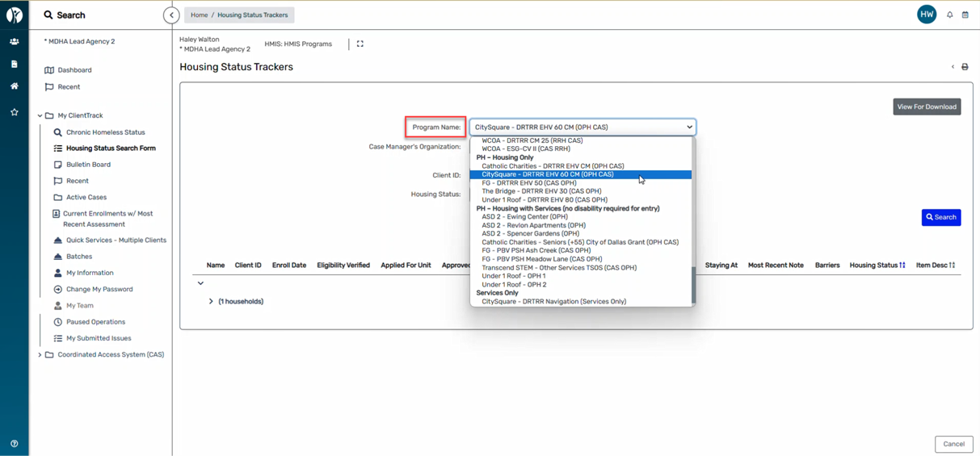The height and width of the screenshot is (456, 980).
Task: Open the HW user avatar menu
Action: pyautogui.click(x=927, y=15)
